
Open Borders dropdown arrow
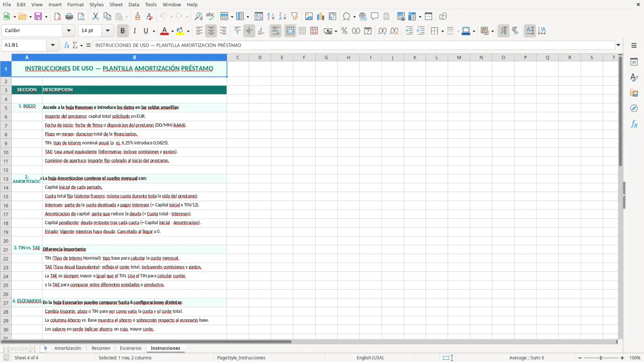click(x=442, y=31)
